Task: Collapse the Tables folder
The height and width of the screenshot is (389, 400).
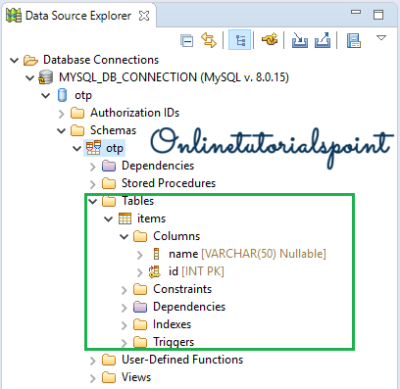Action: click(93, 201)
